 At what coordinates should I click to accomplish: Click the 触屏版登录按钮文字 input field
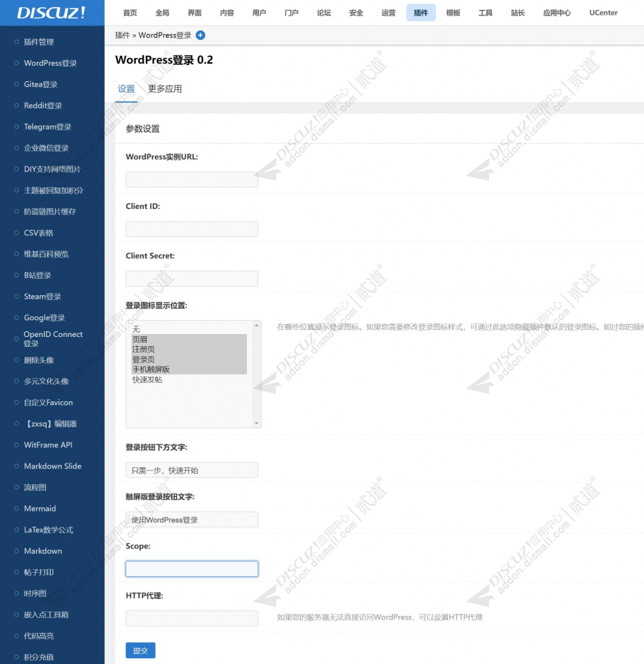coord(192,520)
